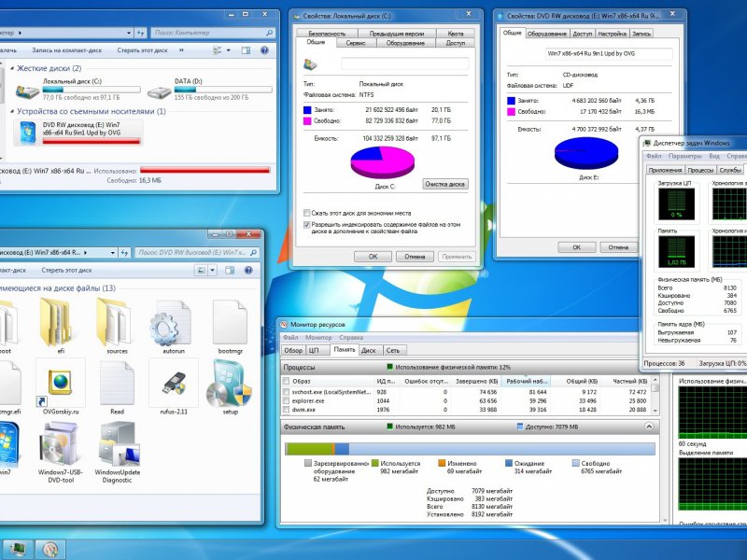The image size is (747, 560).
Task: Toggle preview pane icon in DVD window
Action: tap(230, 270)
